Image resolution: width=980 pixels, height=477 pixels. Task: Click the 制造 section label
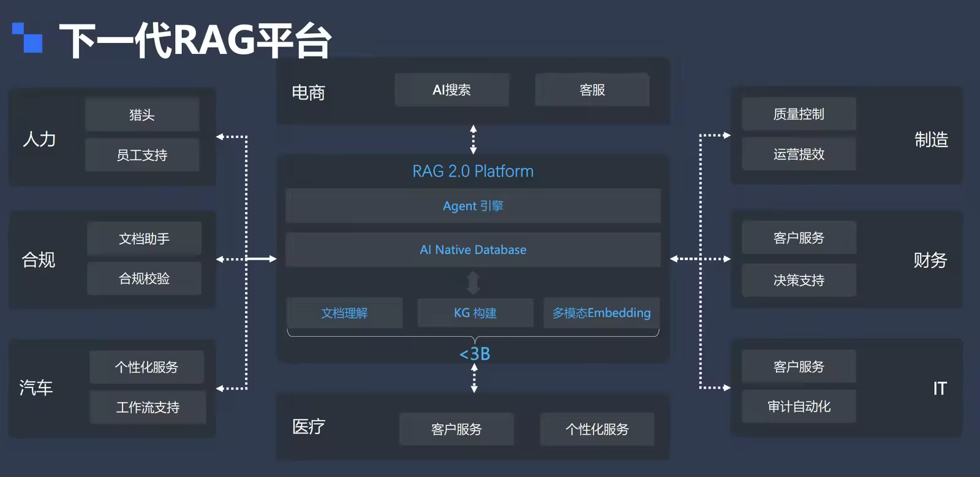932,140
